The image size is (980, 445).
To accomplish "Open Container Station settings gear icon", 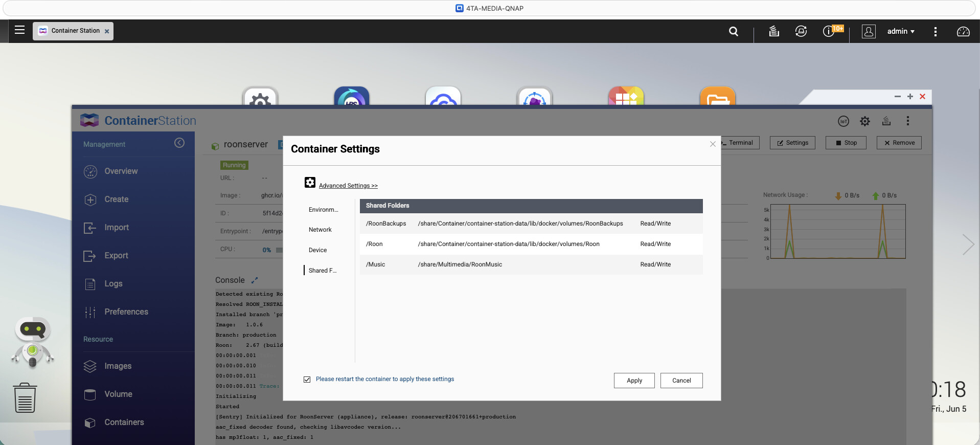I will 865,121.
